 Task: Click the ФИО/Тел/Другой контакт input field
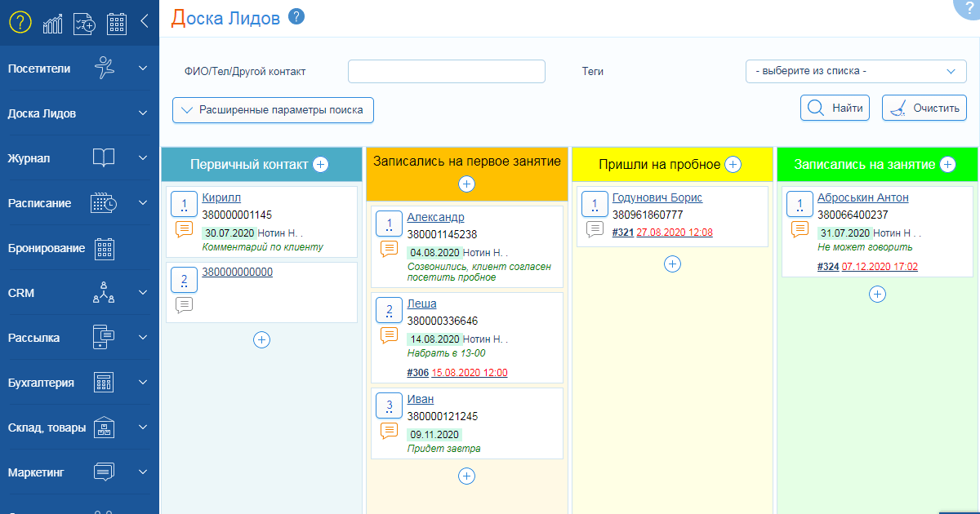point(446,72)
